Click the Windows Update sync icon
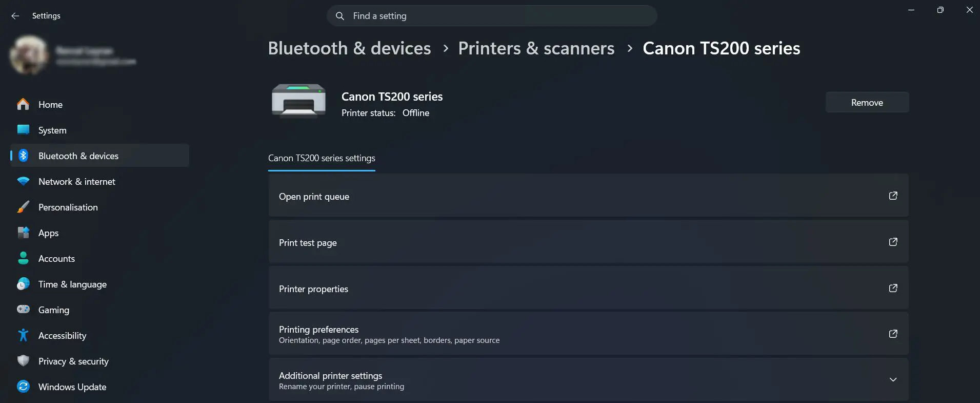This screenshot has width=980, height=403. coord(23,387)
